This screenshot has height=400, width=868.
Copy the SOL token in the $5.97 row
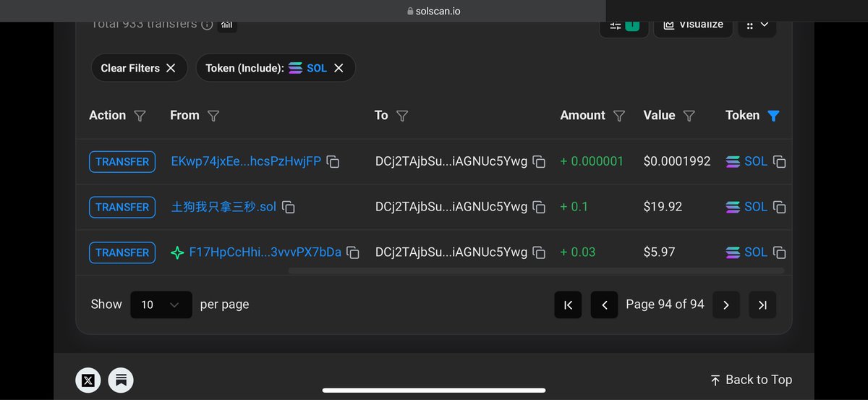tap(779, 252)
